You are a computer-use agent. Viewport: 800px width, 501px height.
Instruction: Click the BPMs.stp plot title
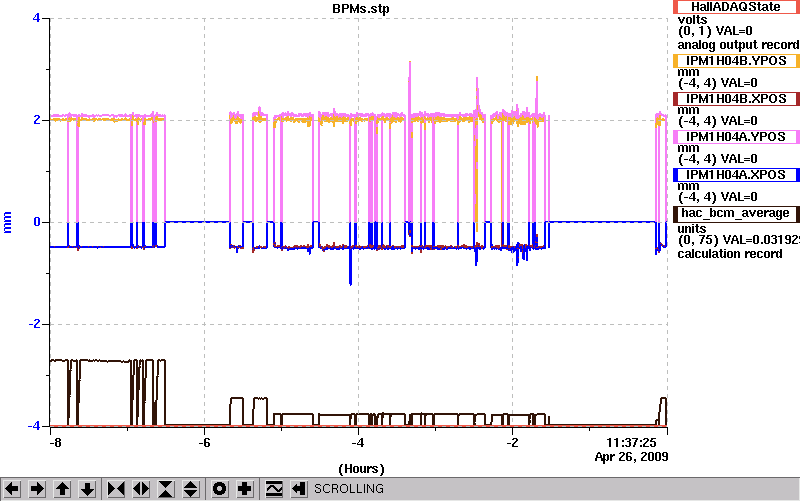click(x=361, y=9)
